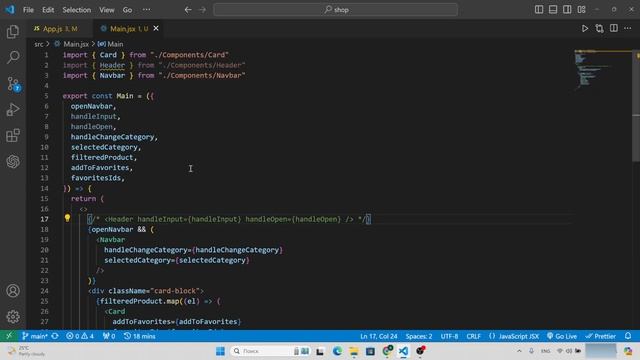Click handleChangeCategory parameter on line 9
Image resolution: width=640 pixels, height=360 pixels.
112,137
